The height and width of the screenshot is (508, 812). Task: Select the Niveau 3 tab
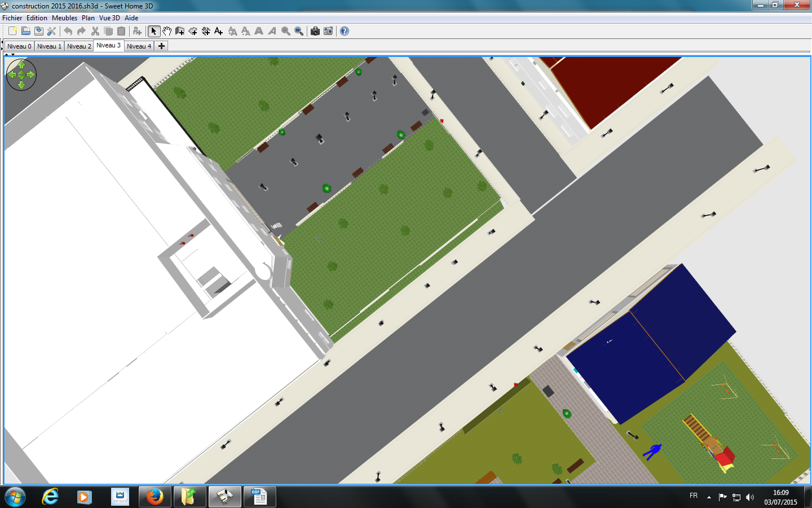[x=108, y=46]
